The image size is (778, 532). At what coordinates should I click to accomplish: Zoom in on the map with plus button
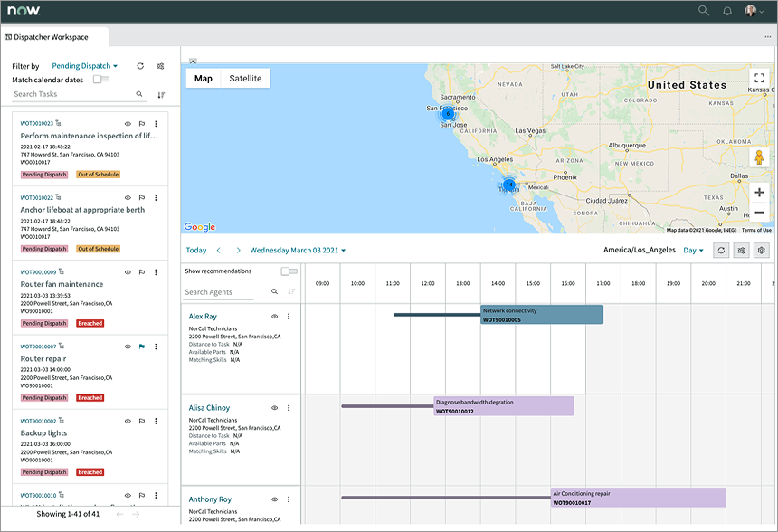[x=760, y=192]
